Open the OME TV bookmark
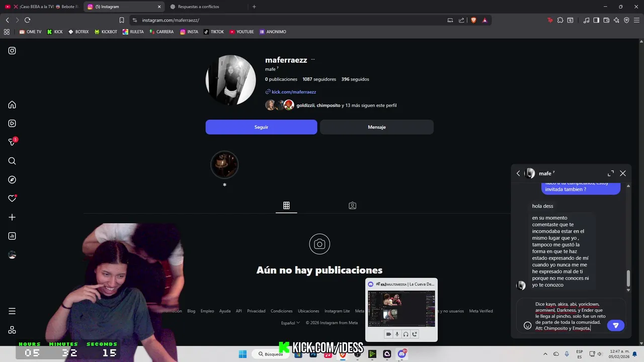644x362 pixels. coord(30,32)
